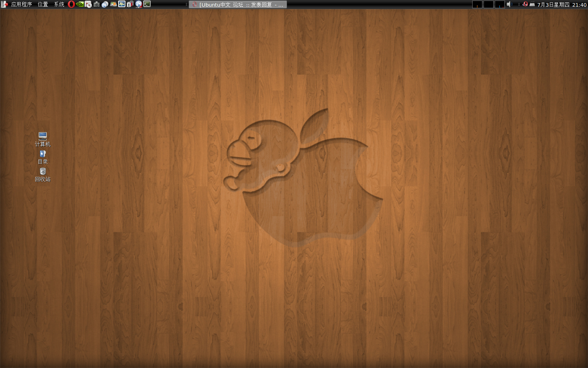Click the third system monitor graph applet
The width and height of the screenshot is (588, 368).
pyautogui.click(x=500, y=4)
